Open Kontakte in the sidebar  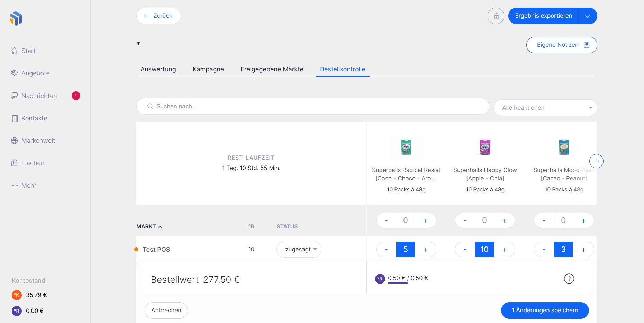tap(34, 118)
